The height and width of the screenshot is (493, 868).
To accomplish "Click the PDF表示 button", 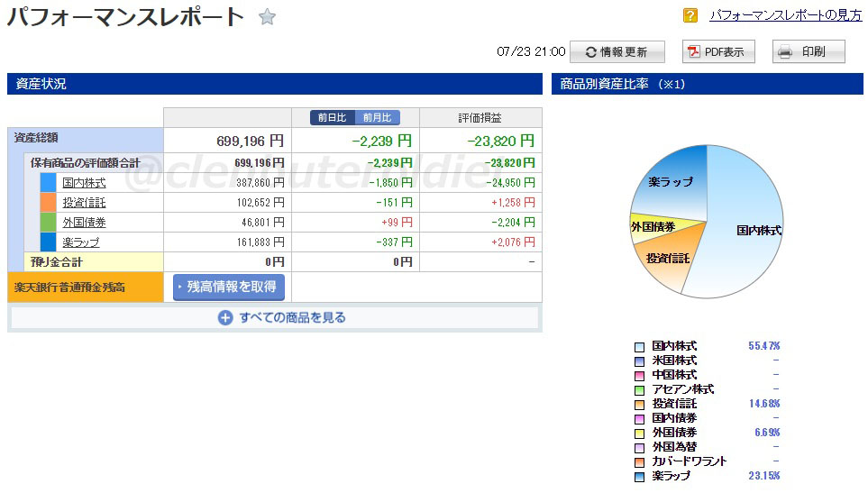I will pyautogui.click(x=718, y=52).
